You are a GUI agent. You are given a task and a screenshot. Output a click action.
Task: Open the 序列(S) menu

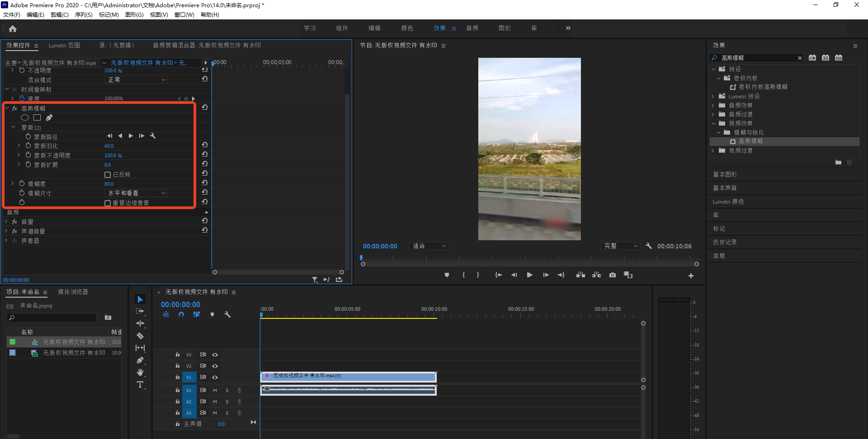tap(84, 14)
